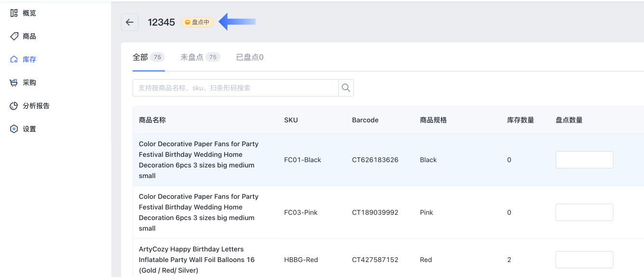Click the Pink specification cell
The image size is (644, 277).
pyautogui.click(x=427, y=212)
